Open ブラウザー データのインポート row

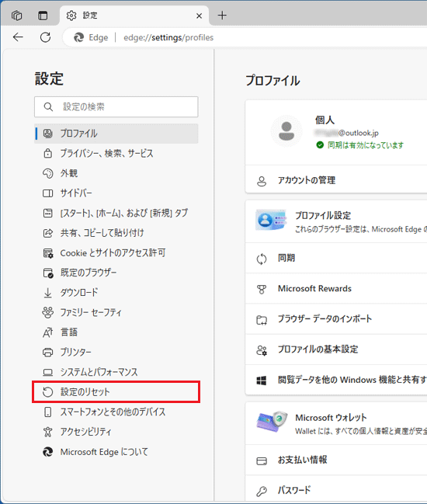point(336,319)
